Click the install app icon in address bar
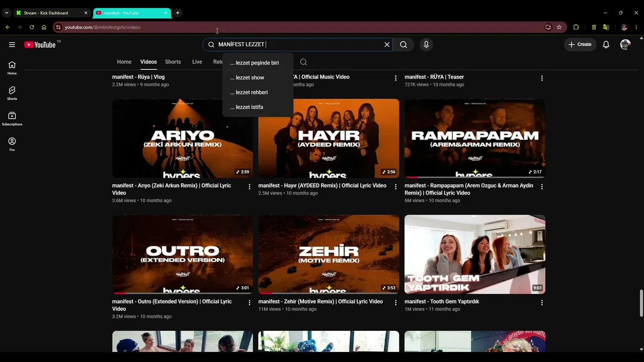Viewport: 644px width, 362px height. 548,27
